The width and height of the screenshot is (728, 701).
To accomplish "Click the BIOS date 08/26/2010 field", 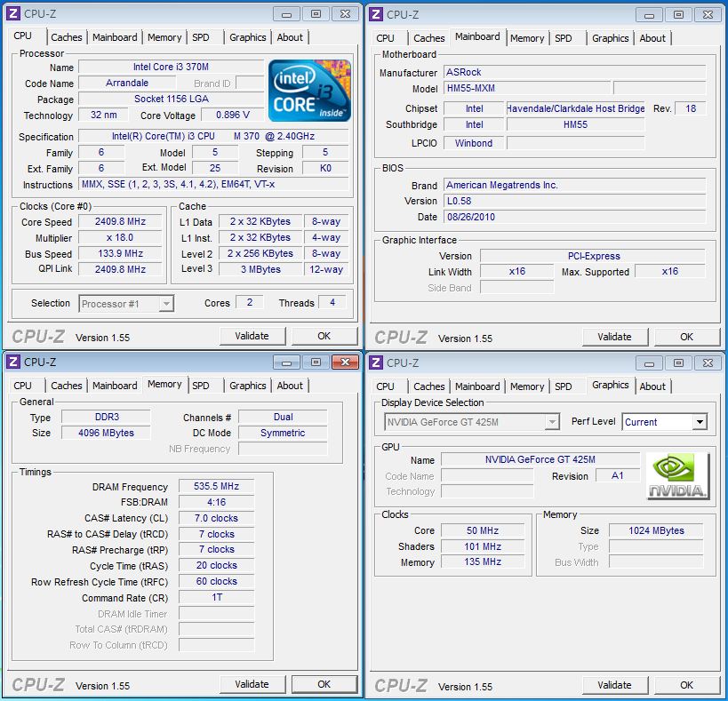I will click(575, 217).
